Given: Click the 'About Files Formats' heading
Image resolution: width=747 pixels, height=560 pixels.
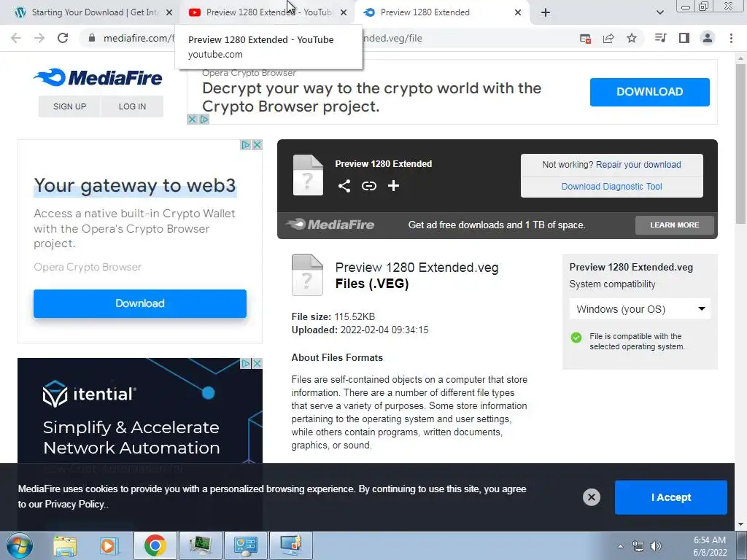Looking at the screenshot, I should point(337,357).
